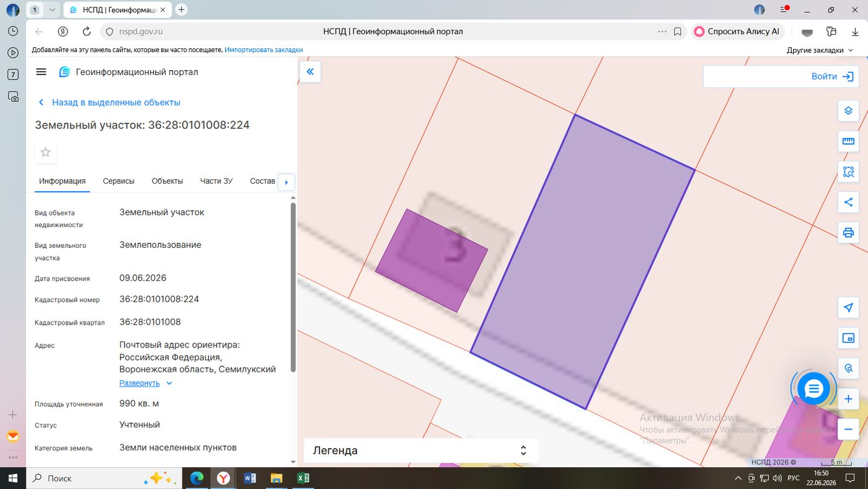Go back to previous page in browser

pyautogui.click(x=39, y=32)
